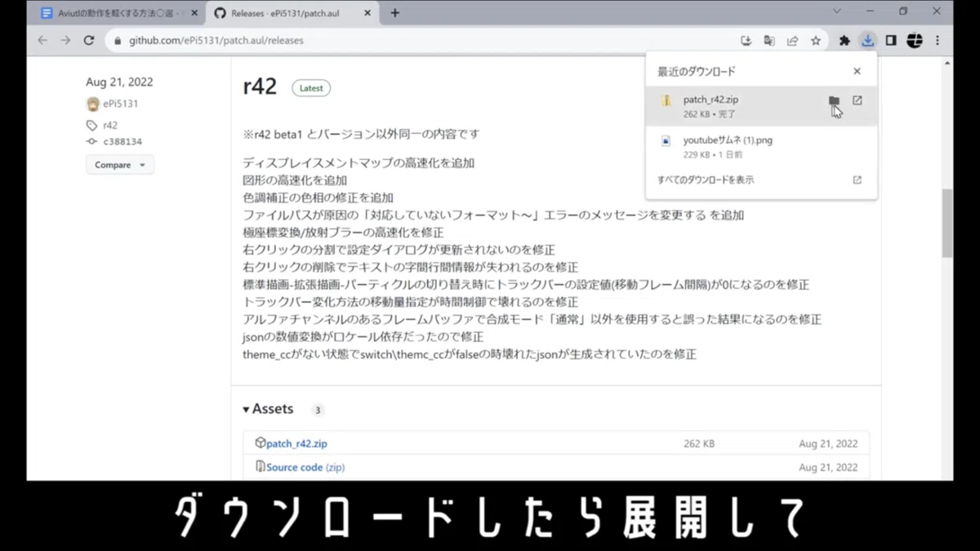Click the Aug 21, 2022 date in sidebar
The width and height of the screenshot is (980, 551).
[119, 82]
